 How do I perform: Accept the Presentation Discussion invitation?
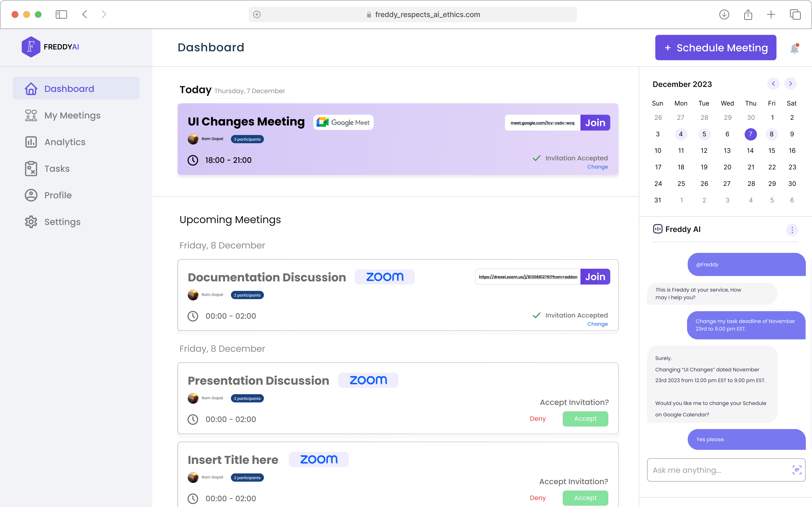(585, 418)
